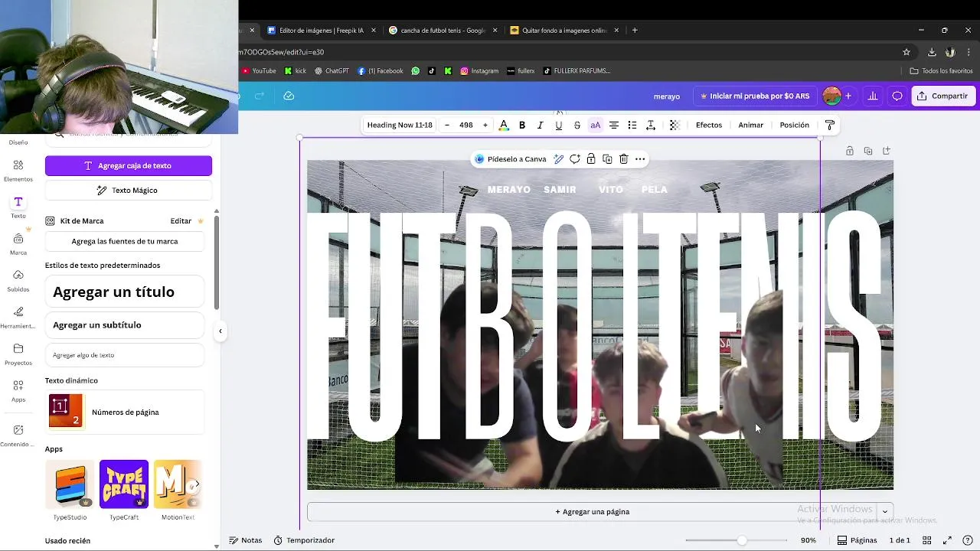Click the copy style paint roller

(830, 125)
